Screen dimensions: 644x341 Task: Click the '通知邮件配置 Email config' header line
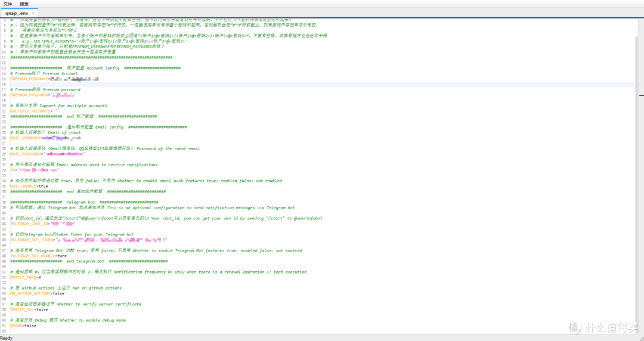pyautogui.click(x=98, y=127)
